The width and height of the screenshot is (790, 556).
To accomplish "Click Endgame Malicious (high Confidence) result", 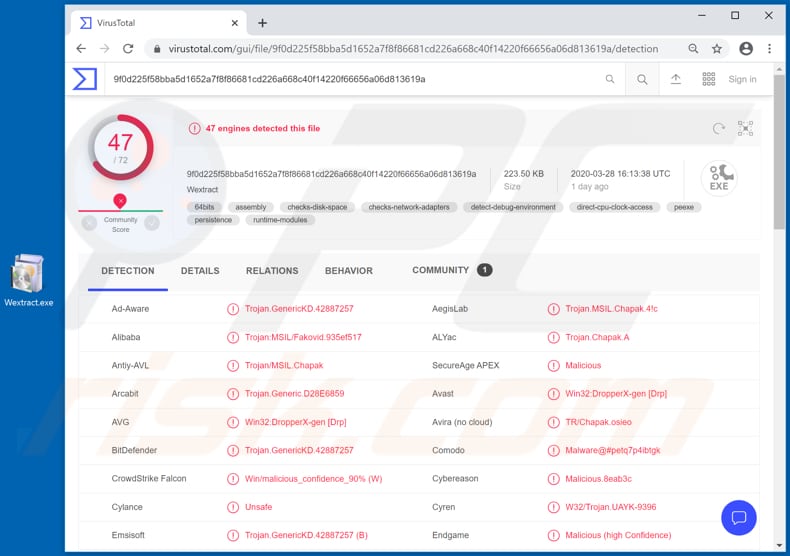I will point(618,535).
